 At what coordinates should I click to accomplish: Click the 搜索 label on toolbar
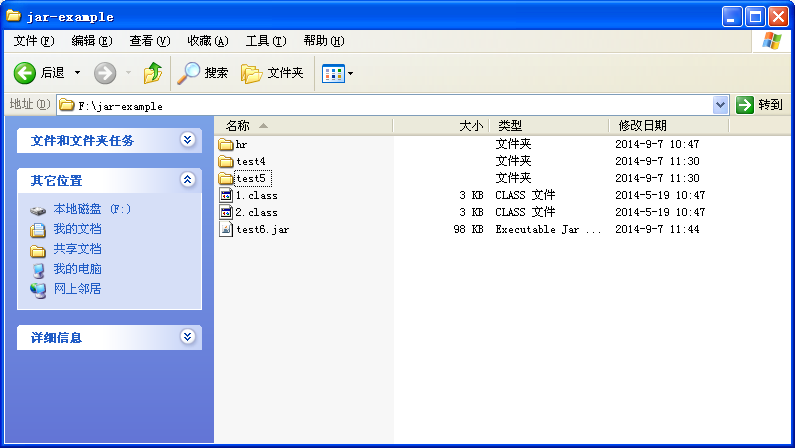[216, 73]
